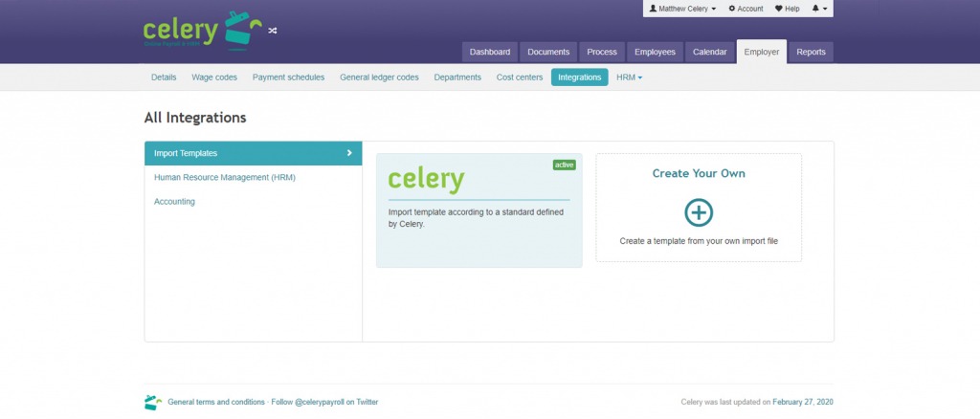Click the All Integrations heading
Screen dimensions: 980x419
[195, 118]
